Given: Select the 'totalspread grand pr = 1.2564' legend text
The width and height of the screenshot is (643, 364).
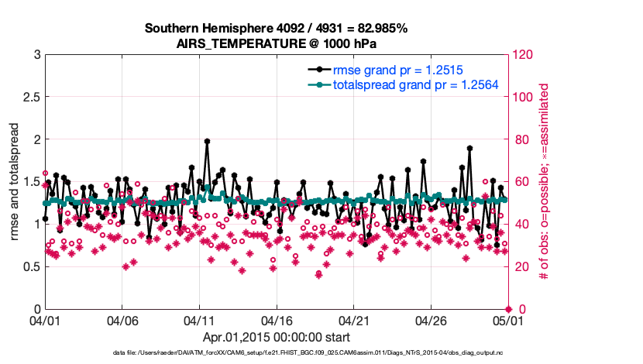Looking at the screenshot, I should click(415, 85).
